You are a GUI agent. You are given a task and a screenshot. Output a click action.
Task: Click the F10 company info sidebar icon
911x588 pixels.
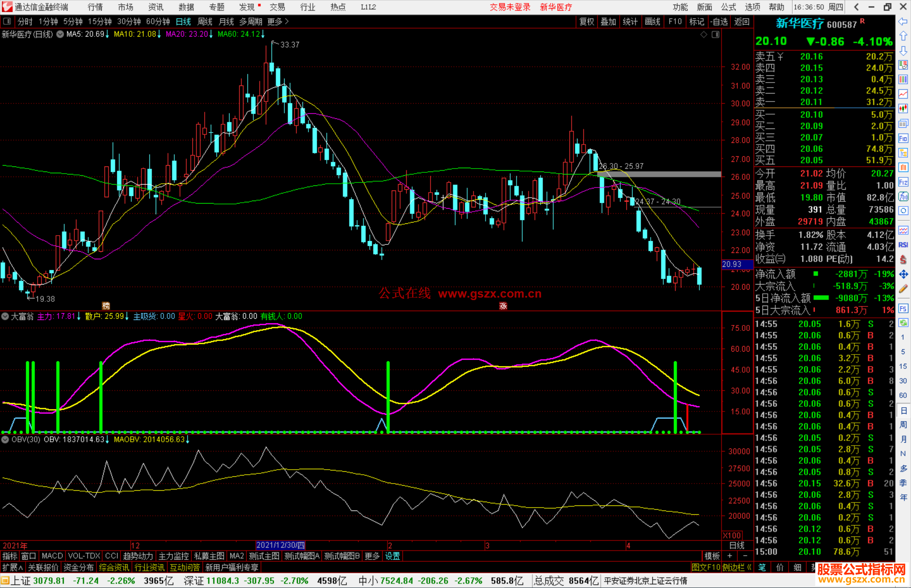pyautogui.click(x=903, y=138)
